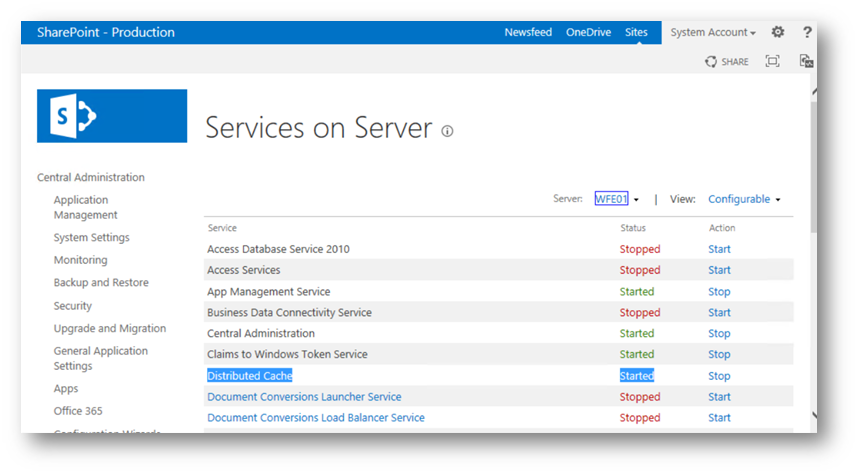Click the sync icon at top right
The image size is (859, 475).
pos(806,61)
